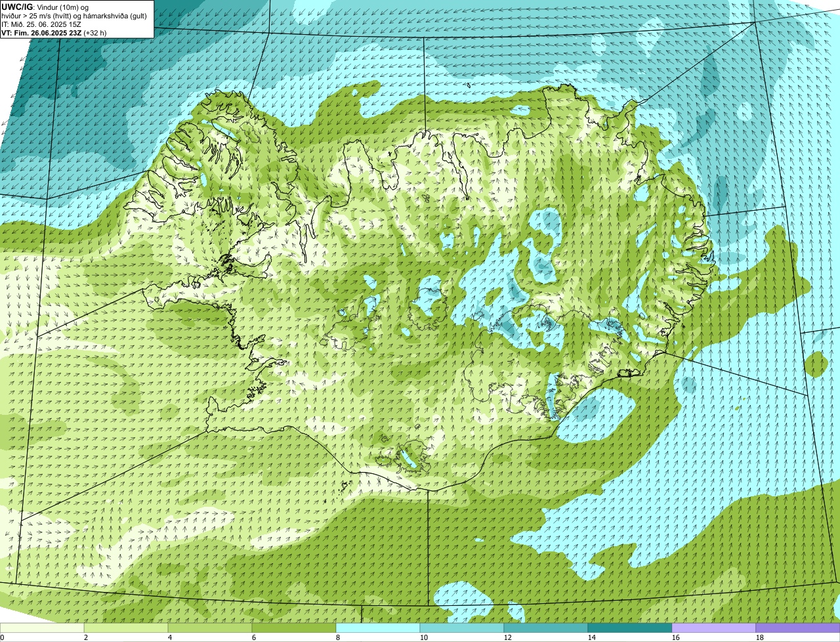Click the 10–12 m/s light teal swatch
The width and height of the screenshot is (840, 642).
[x=462, y=628]
